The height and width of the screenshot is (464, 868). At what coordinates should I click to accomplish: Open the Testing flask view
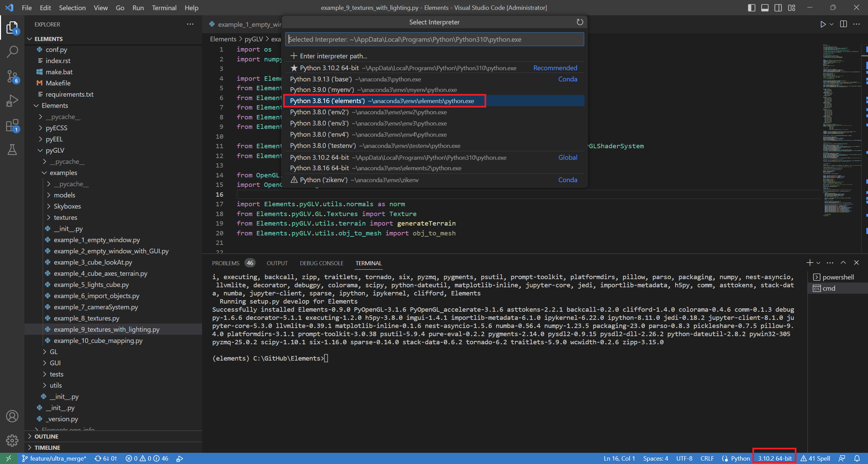(x=12, y=150)
